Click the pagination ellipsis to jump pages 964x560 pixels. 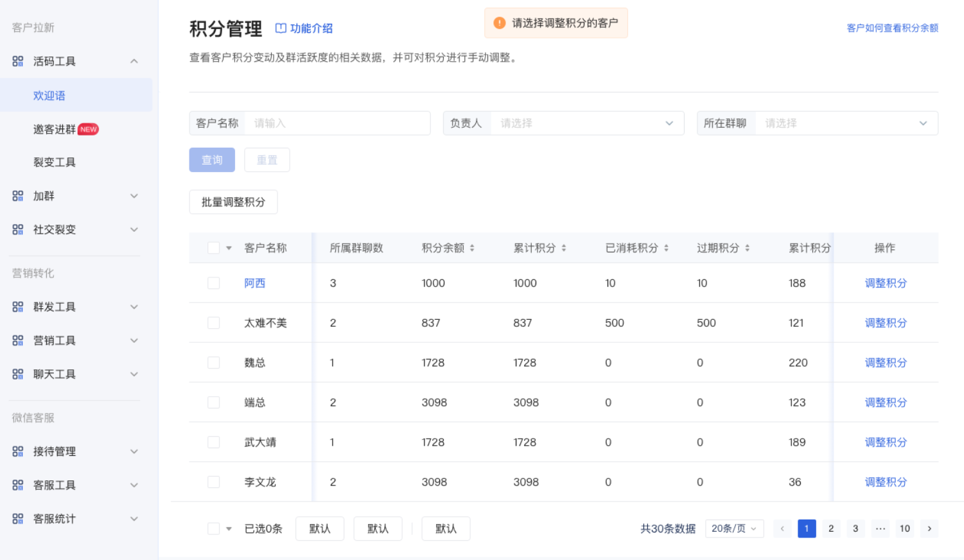(881, 529)
